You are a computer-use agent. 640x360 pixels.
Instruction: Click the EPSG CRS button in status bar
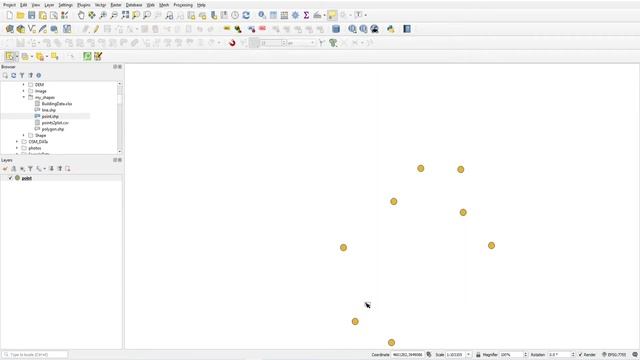614,355
